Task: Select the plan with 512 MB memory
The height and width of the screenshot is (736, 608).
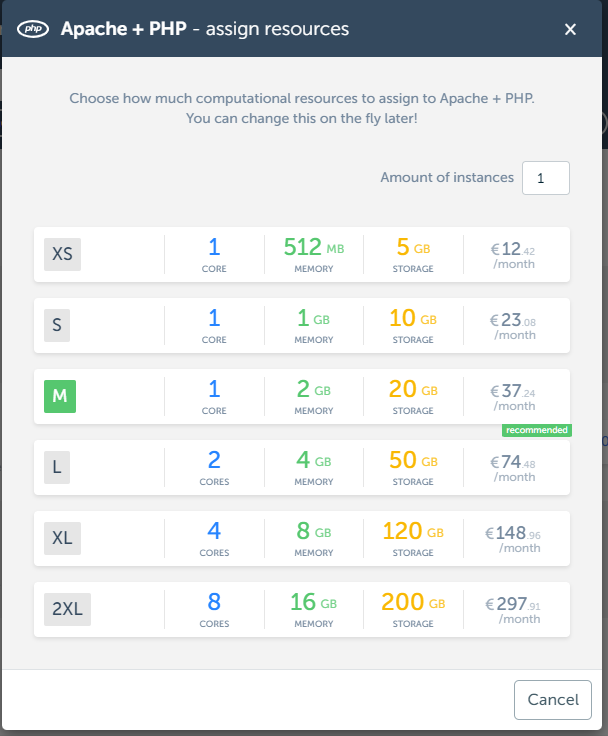Action: 314,254
